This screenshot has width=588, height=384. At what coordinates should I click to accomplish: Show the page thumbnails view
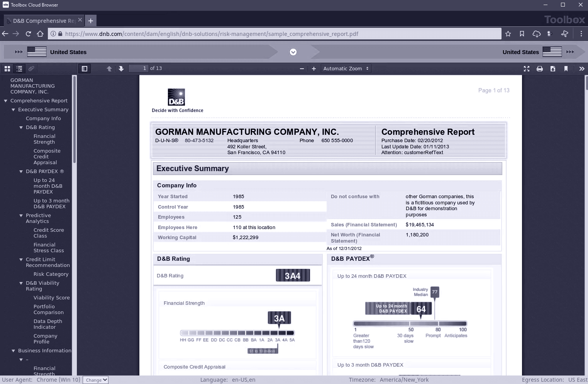click(7, 69)
